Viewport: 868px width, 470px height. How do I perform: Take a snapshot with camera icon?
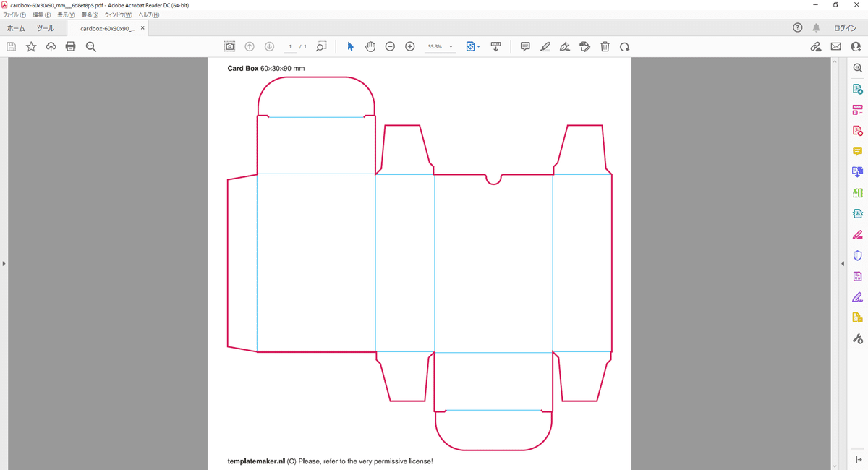(229, 46)
